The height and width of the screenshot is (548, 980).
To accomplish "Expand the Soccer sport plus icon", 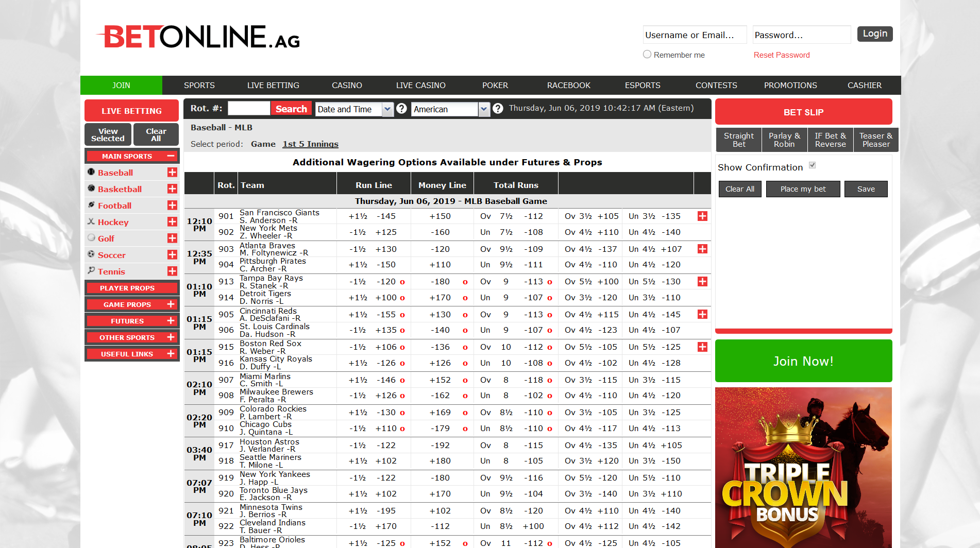I will [x=172, y=255].
